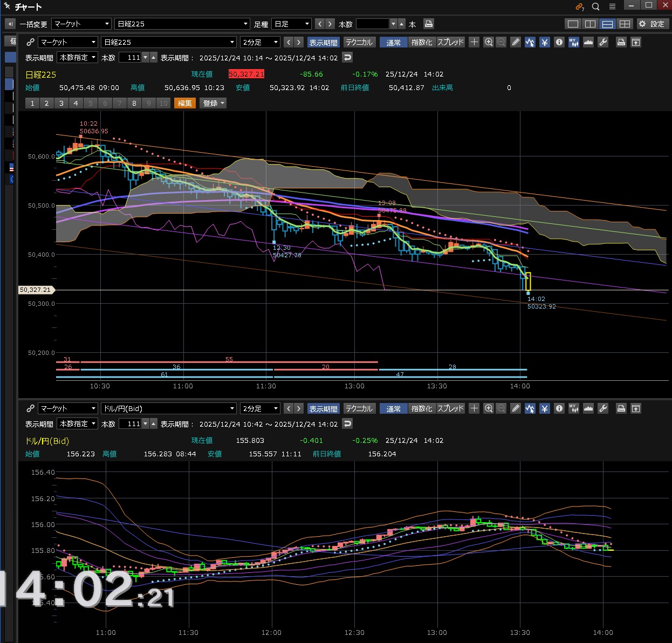Click the link chain icon on USD/JPY panel
Image resolution: width=672 pixels, height=643 pixels.
click(x=30, y=408)
